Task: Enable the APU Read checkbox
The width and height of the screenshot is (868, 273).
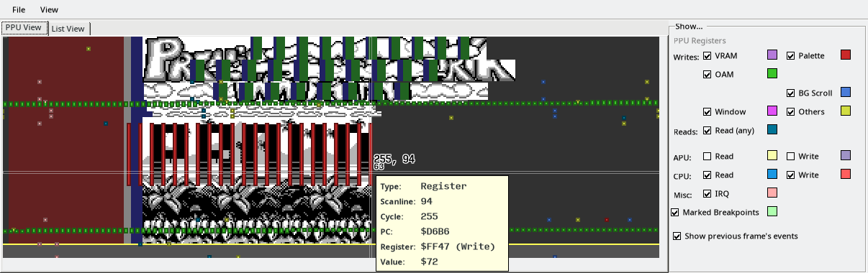Action: click(x=707, y=156)
